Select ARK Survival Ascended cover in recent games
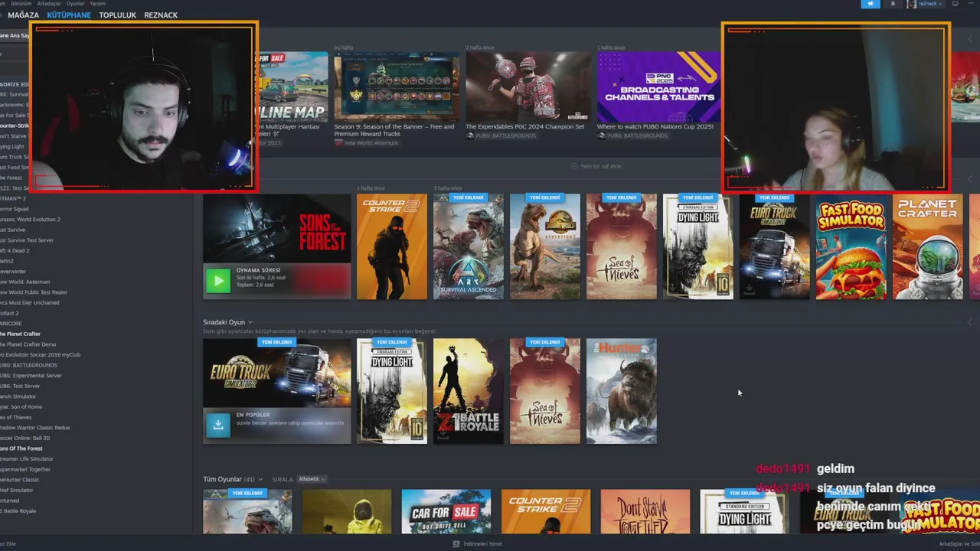This screenshot has height=551, width=980. (x=468, y=246)
